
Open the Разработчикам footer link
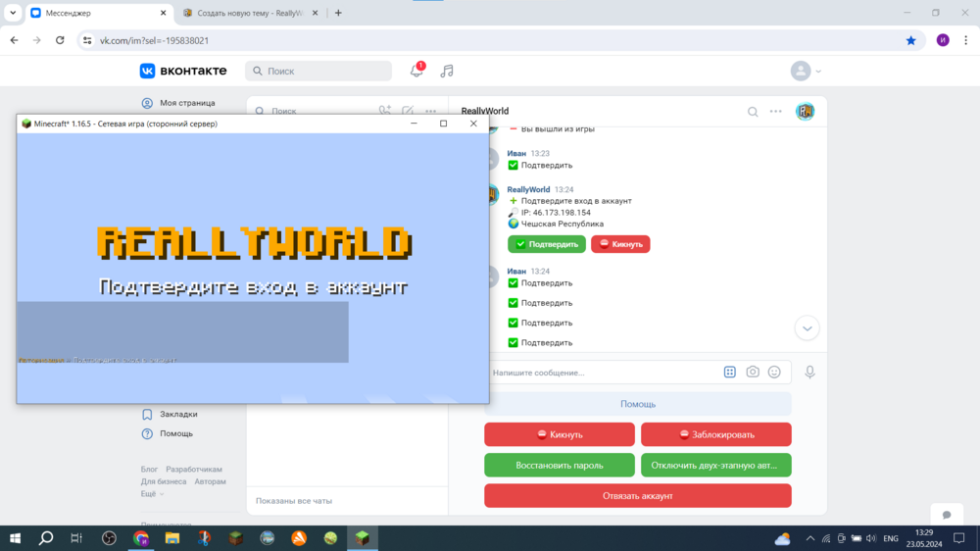click(194, 469)
